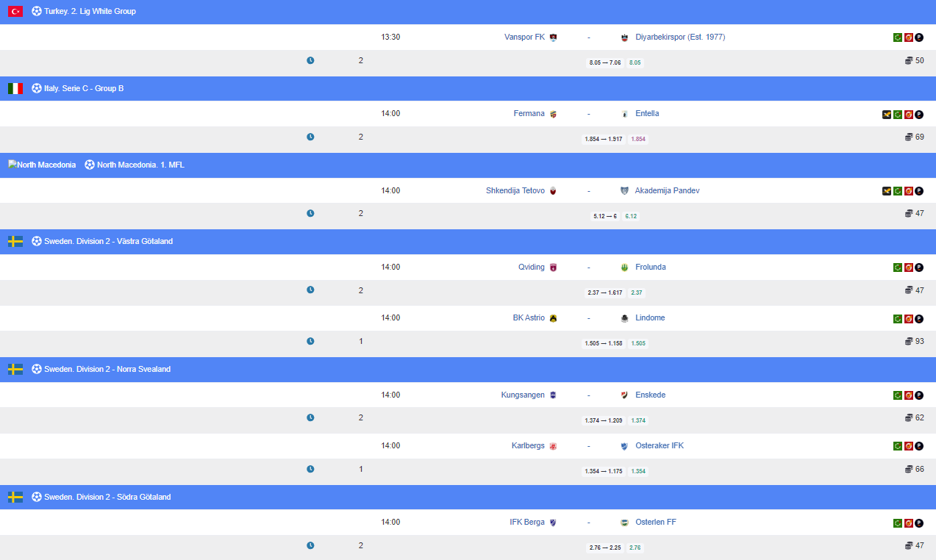Open Italy. Serie C - Group B league

pyautogui.click(x=84, y=88)
